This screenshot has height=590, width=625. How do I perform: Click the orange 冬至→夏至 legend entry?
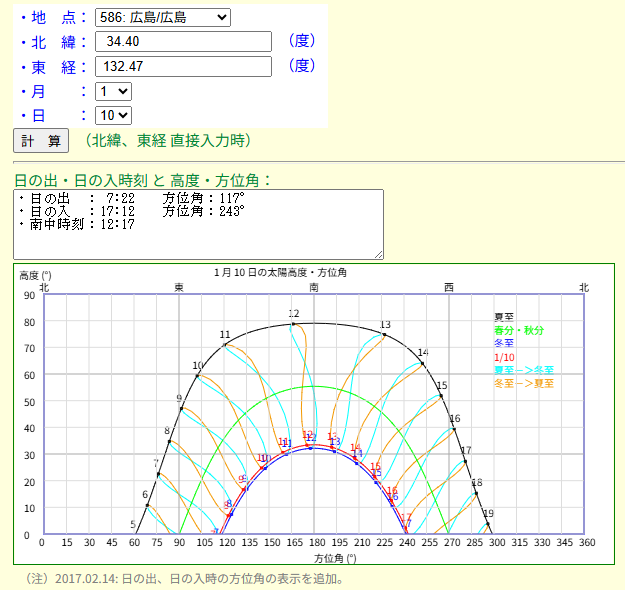tap(523, 383)
